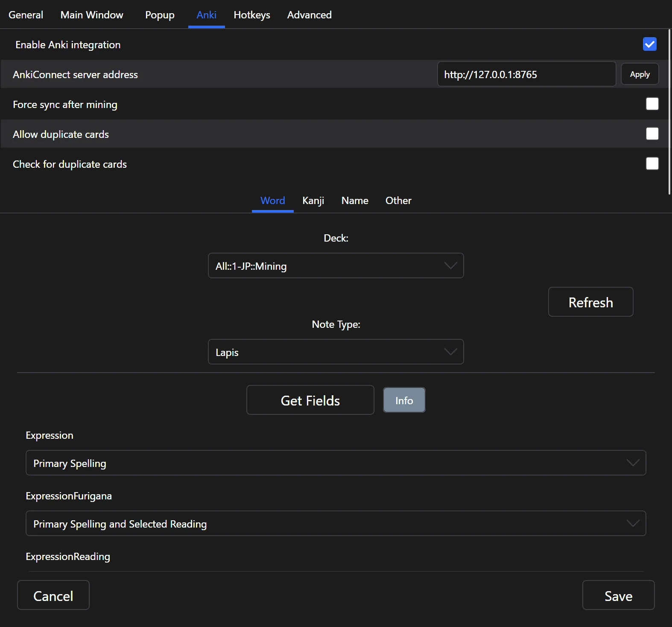Open the Deck dropdown

point(336,266)
